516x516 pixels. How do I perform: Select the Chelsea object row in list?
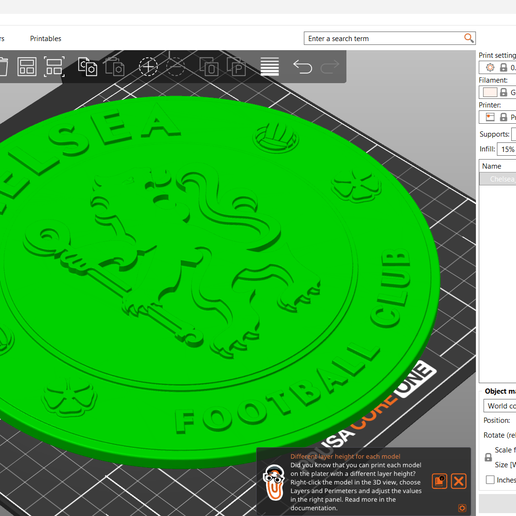pos(498,179)
